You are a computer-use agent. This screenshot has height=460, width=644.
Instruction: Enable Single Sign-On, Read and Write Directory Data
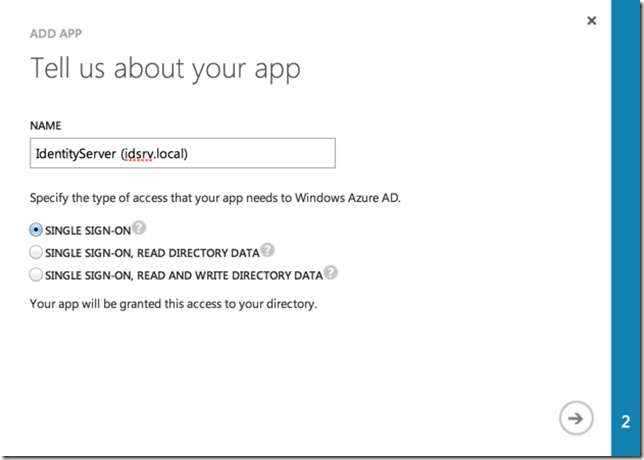tap(37, 274)
